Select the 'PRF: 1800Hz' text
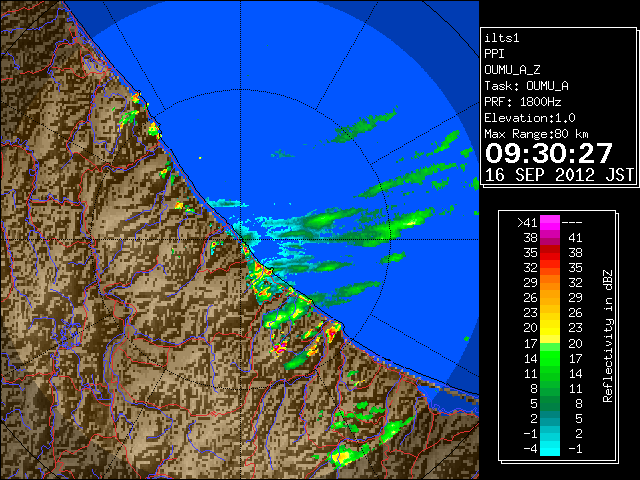 pyautogui.click(x=523, y=102)
